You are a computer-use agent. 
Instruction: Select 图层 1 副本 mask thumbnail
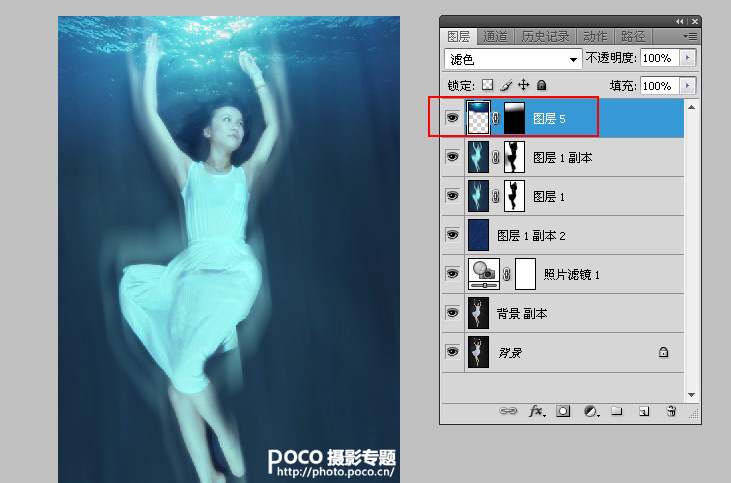pyautogui.click(x=514, y=158)
